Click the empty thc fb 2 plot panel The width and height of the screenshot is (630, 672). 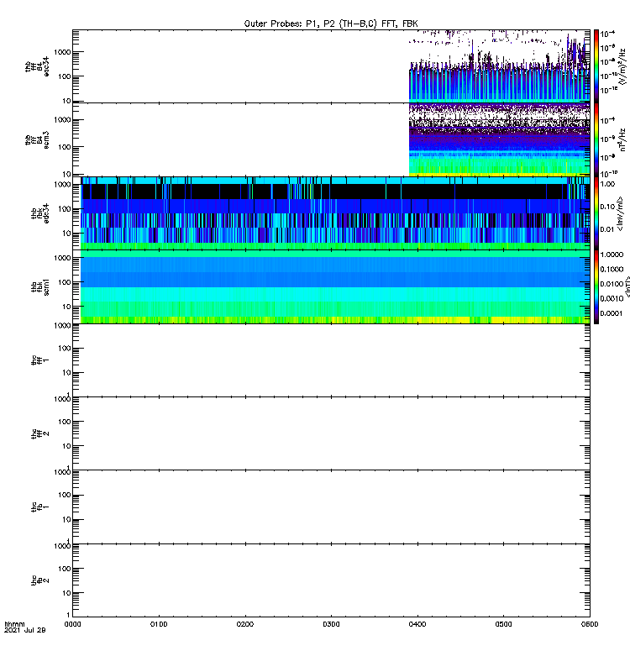pyautogui.click(x=331, y=580)
